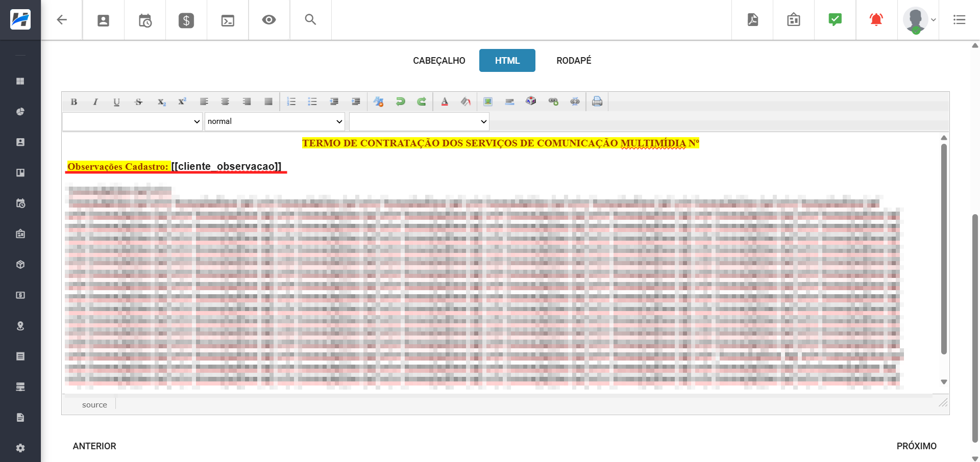Expand the first empty dropdown in the editor
The height and width of the screenshot is (462, 980).
click(x=132, y=121)
